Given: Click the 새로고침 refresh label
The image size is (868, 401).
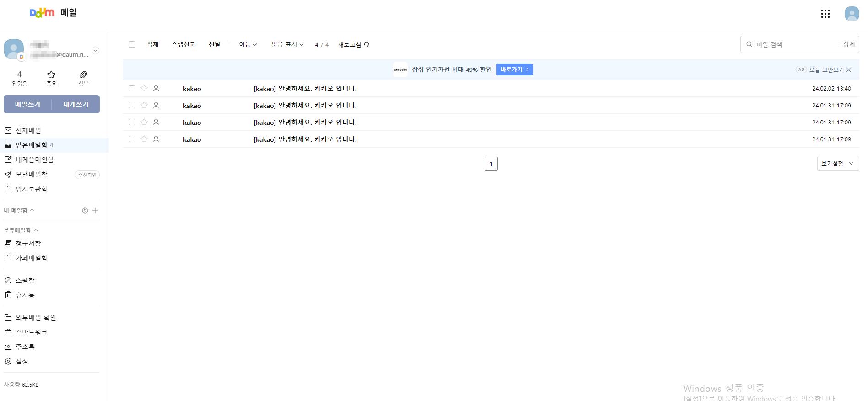Looking at the screenshot, I should tap(350, 44).
